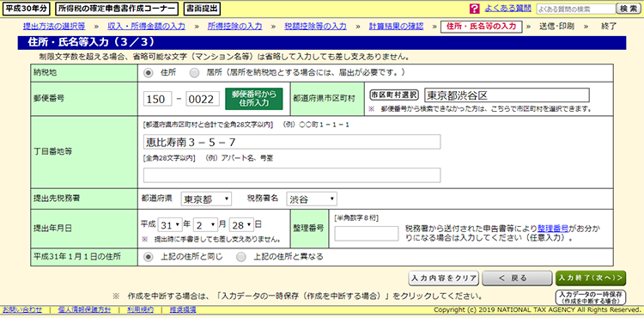This screenshot has width=644, height=318.
Task: Click the 住所・氏名等入力(3/3) heading
Action: point(91,42)
